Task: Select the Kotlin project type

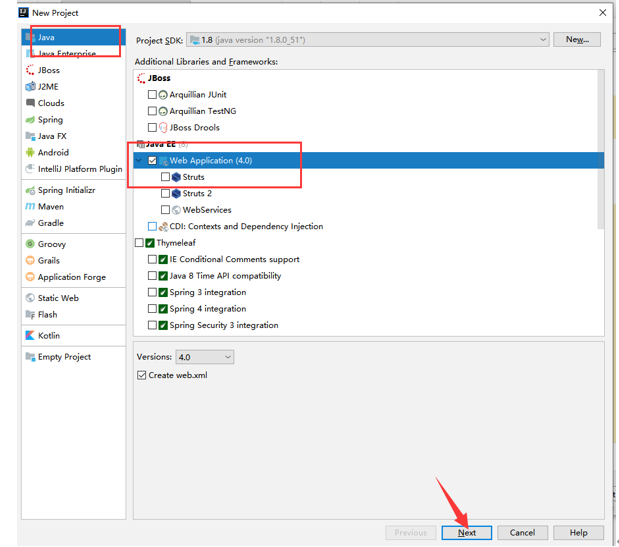Action: (73, 336)
